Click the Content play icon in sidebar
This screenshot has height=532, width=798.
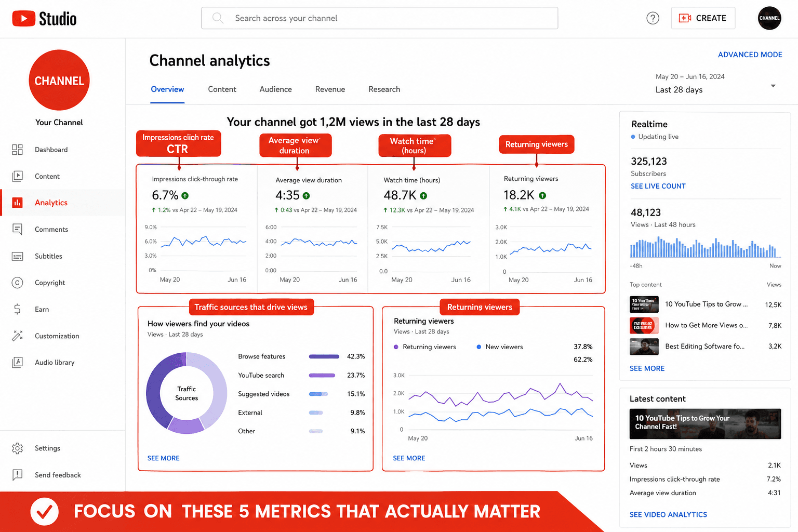(x=17, y=176)
